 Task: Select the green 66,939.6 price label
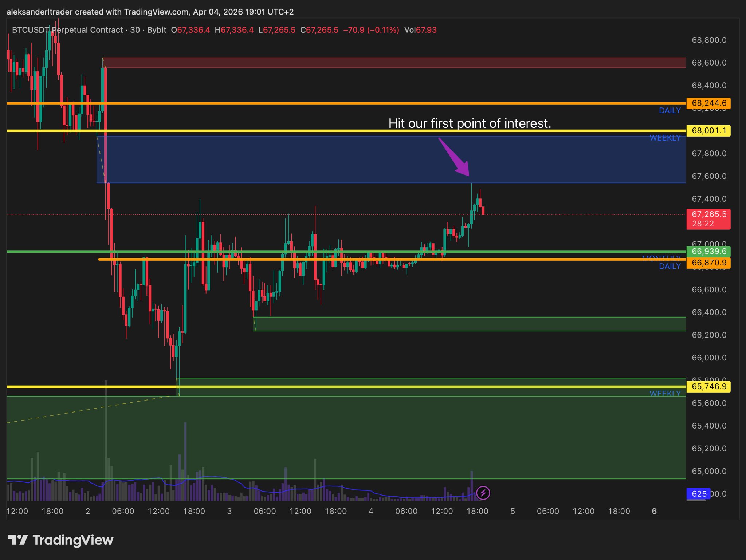pyautogui.click(x=708, y=251)
